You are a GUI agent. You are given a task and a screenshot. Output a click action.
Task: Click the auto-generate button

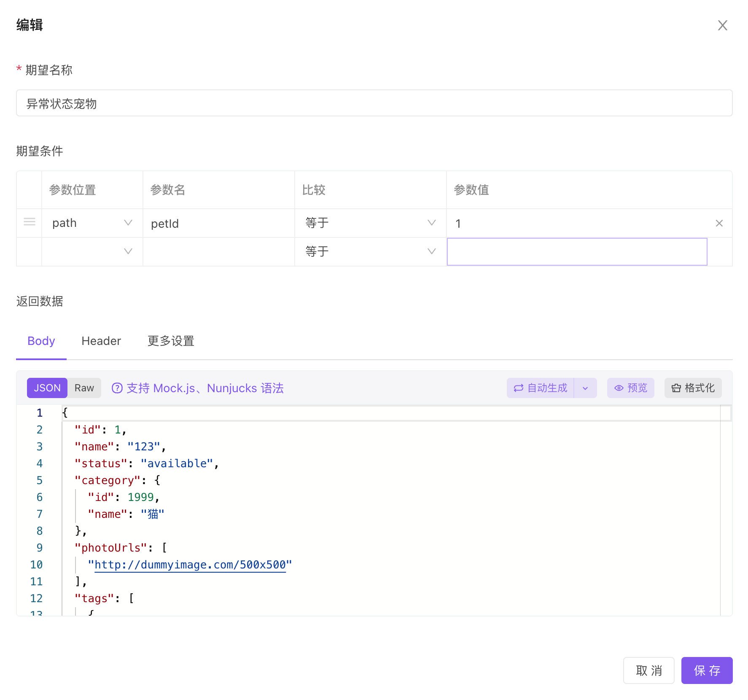click(541, 388)
